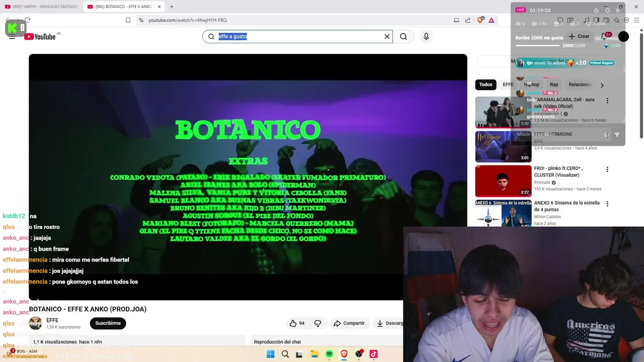Open YouTube notifications bell
This screenshot has height=362, width=644.
(605, 36)
